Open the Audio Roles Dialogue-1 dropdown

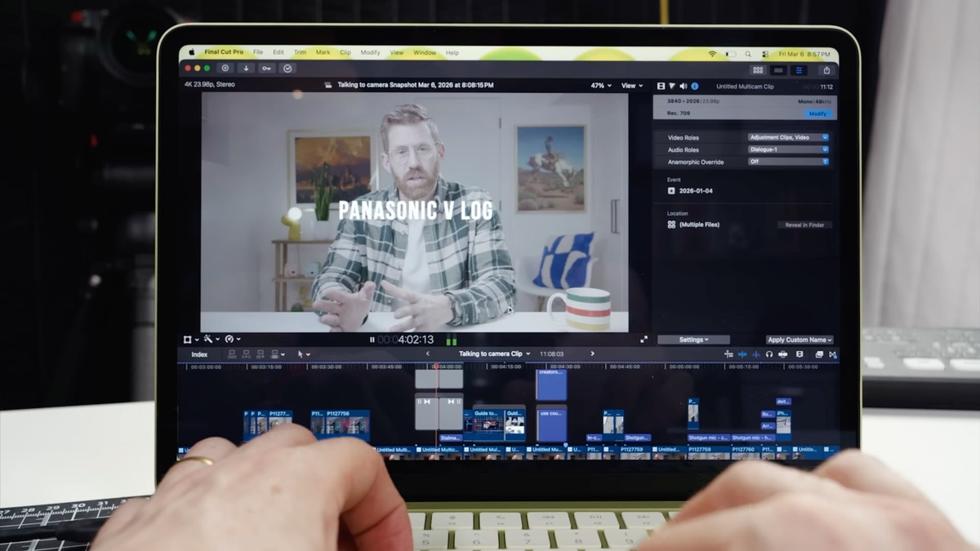(x=788, y=149)
